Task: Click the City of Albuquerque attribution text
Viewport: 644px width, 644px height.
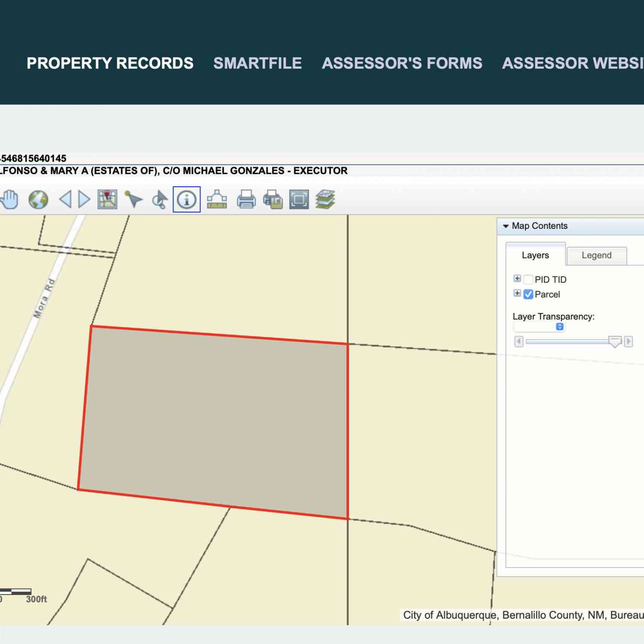Action: [x=523, y=615]
